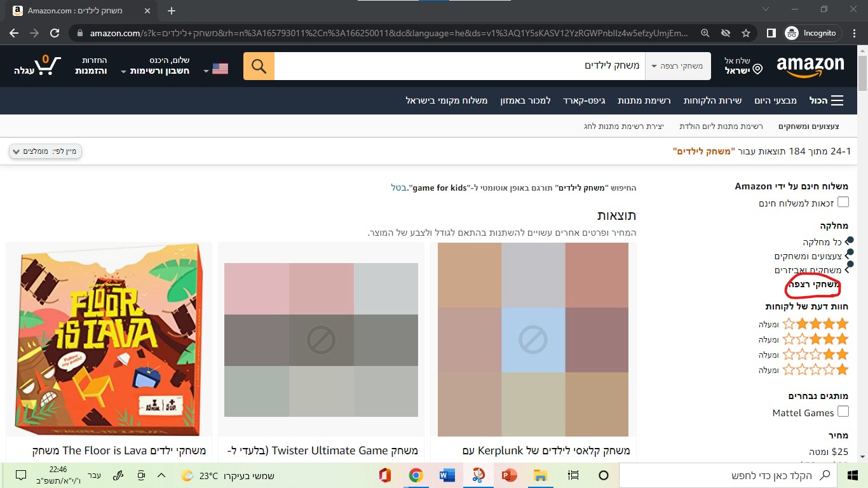Click the Twister Ultimate Game title link
The height and width of the screenshot is (488, 868).
[322, 451]
